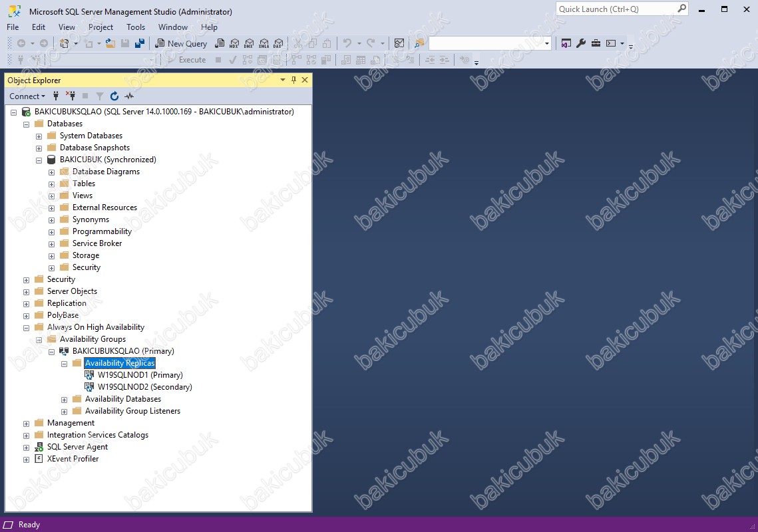Click the find text input box in toolbar
The image size is (758, 532).
[486, 43]
